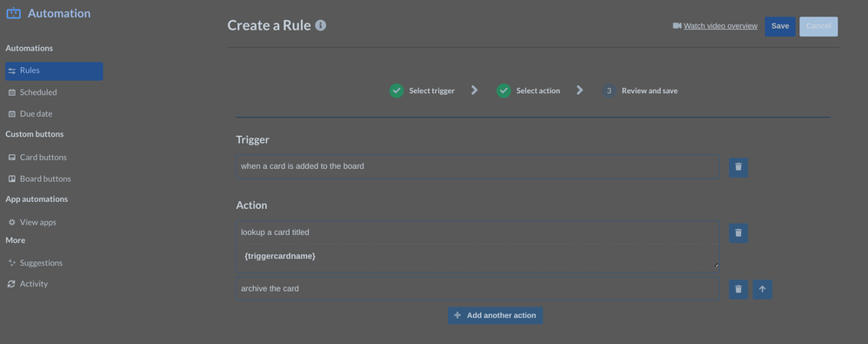This screenshot has width=868, height=344.
Task: Go to Select action step label
Action: pos(538,91)
